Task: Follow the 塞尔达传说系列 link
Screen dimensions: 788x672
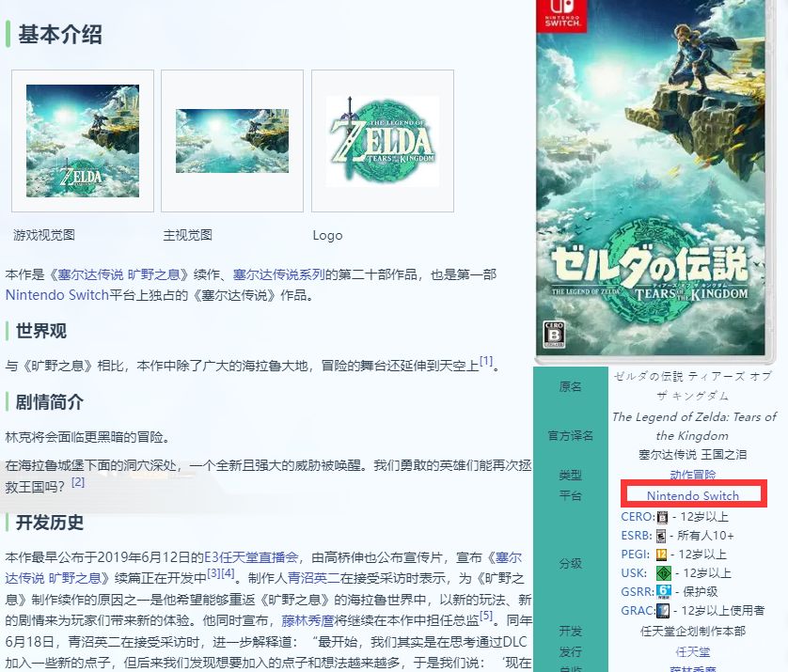Action: (278, 274)
